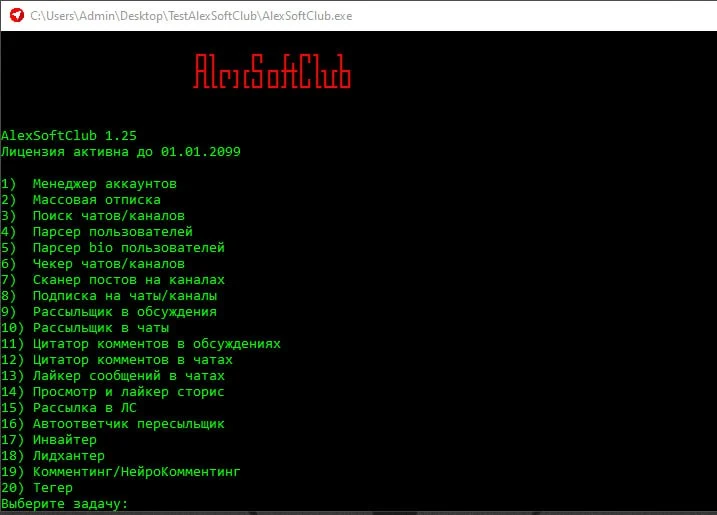Click the 'Лицензия активна до 01.01.2099' line

click(121, 151)
